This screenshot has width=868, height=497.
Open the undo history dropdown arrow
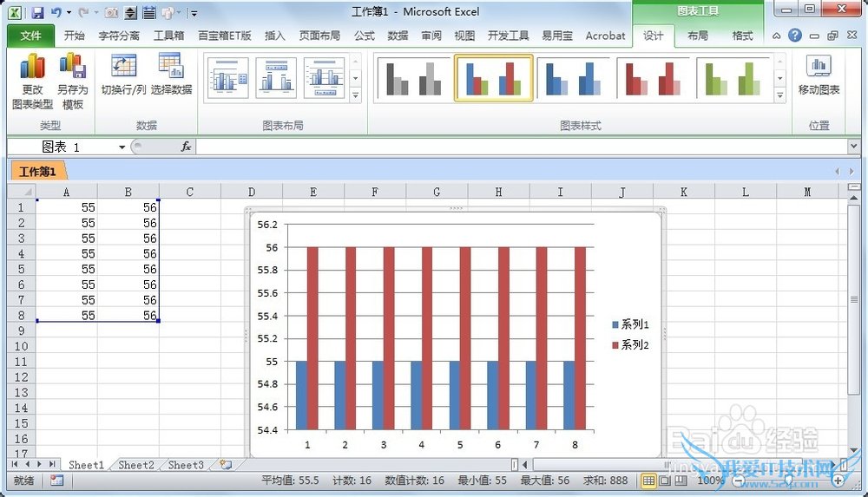click(x=69, y=12)
